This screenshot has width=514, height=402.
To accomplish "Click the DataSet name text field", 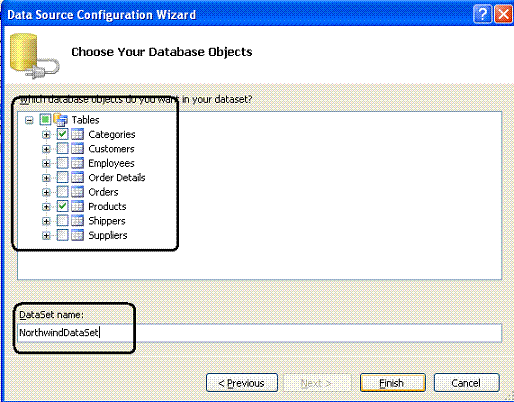I will (x=259, y=333).
